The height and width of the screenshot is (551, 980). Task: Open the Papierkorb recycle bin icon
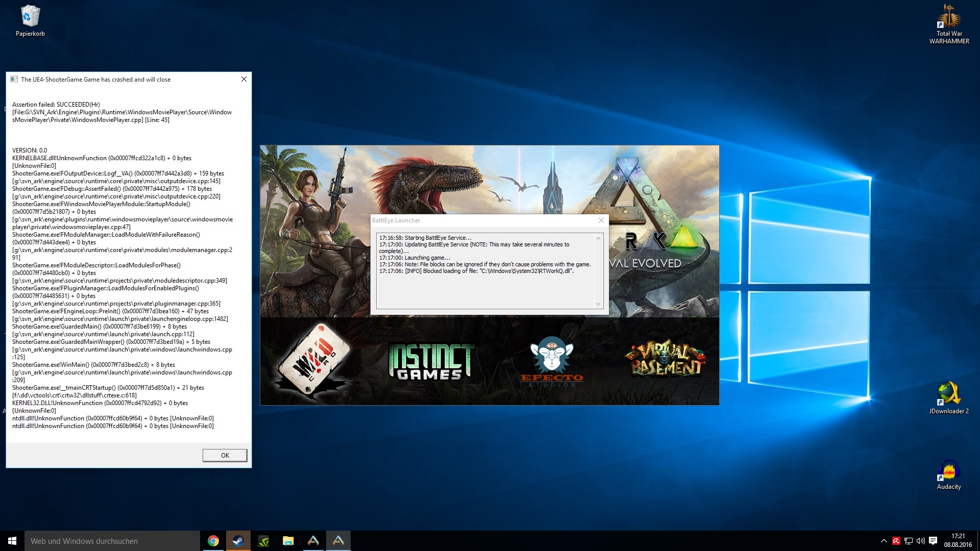click(x=30, y=21)
